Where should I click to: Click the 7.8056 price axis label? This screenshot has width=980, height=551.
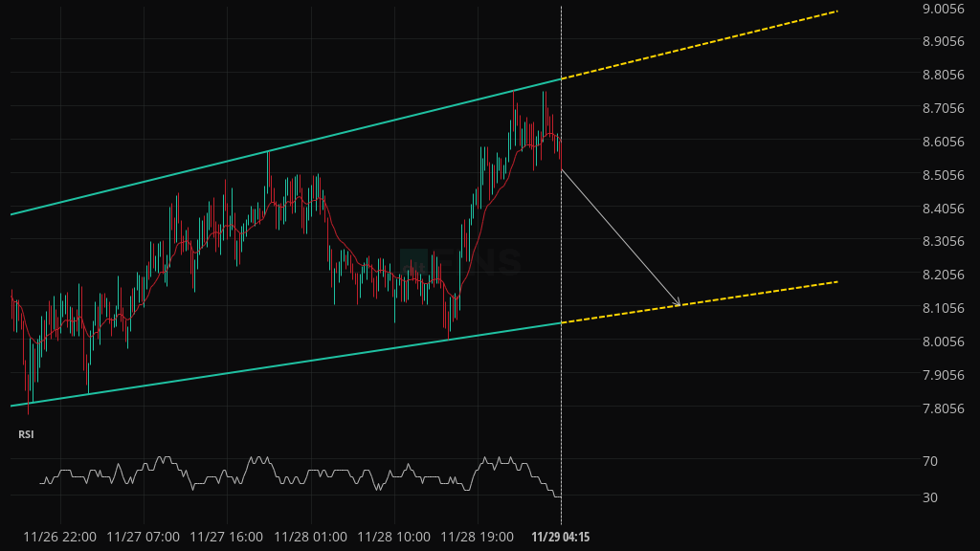[942, 408]
